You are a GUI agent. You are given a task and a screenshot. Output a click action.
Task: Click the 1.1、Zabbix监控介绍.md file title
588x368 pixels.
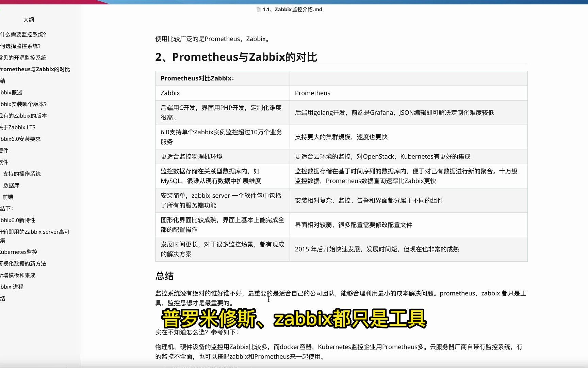(292, 10)
